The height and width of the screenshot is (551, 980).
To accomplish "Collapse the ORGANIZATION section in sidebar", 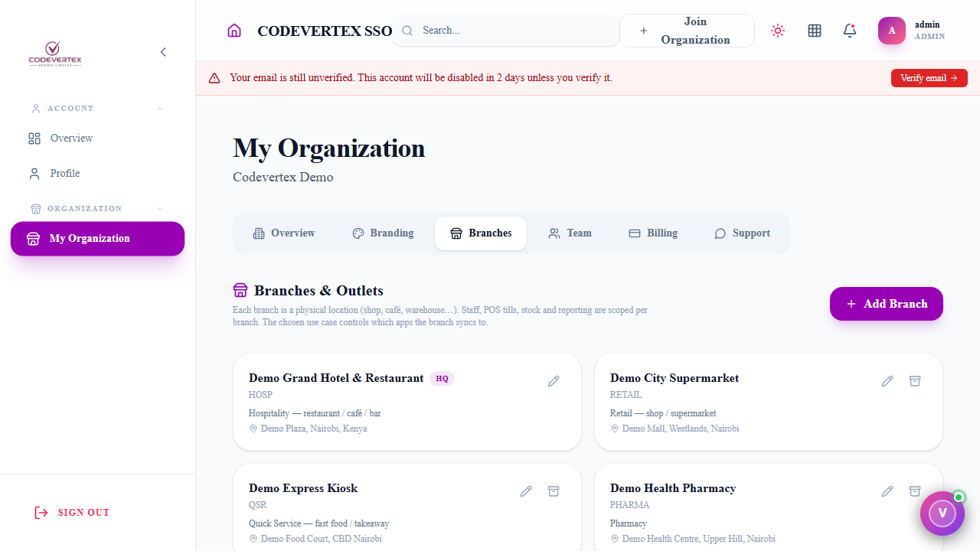I will [160, 209].
